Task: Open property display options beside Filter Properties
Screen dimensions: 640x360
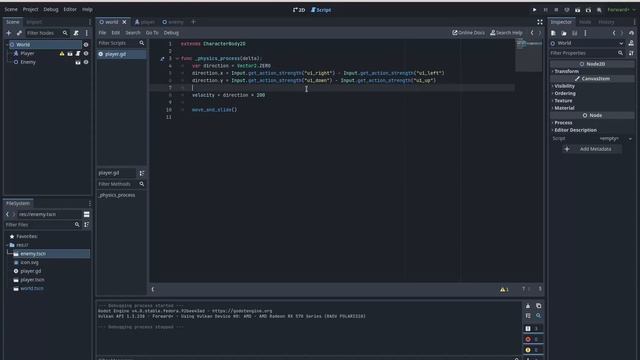Action: coord(631,53)
